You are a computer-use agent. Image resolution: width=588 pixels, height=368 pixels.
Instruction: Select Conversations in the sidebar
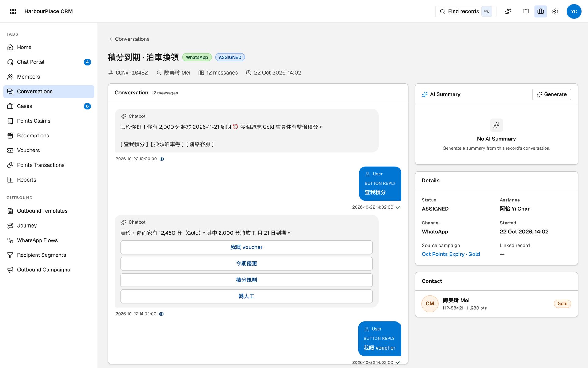click(49, 91)
